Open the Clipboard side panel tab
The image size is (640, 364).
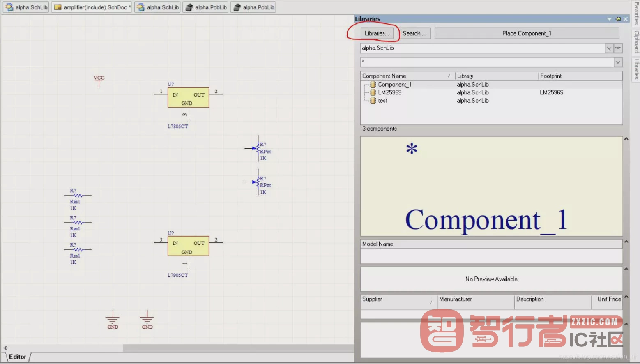[x=636, y=42]
